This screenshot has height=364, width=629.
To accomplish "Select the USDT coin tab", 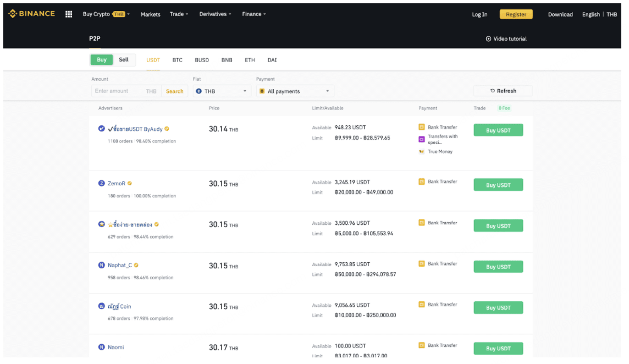I will click(153, 60).
